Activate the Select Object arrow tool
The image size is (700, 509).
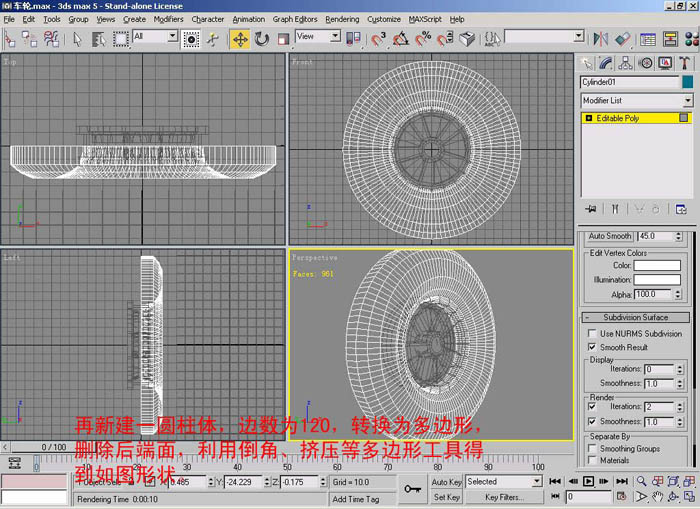point(77,39)
